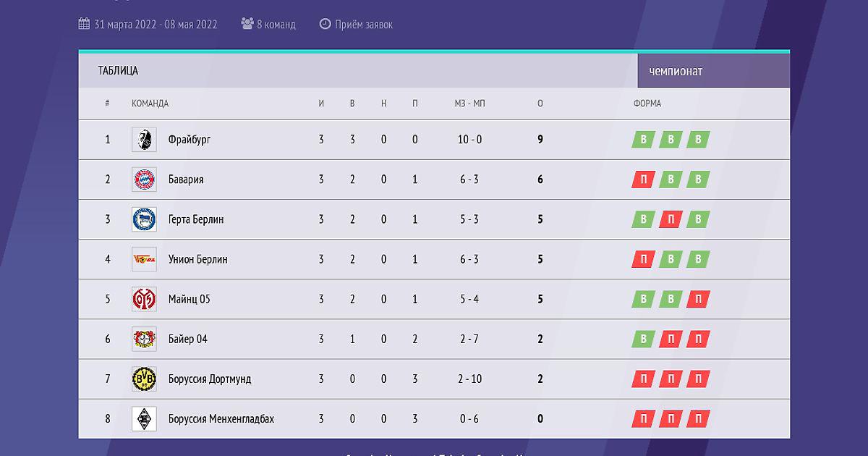
Task: Open the Фрайбург team link
Action: click(x=189, y=140)
